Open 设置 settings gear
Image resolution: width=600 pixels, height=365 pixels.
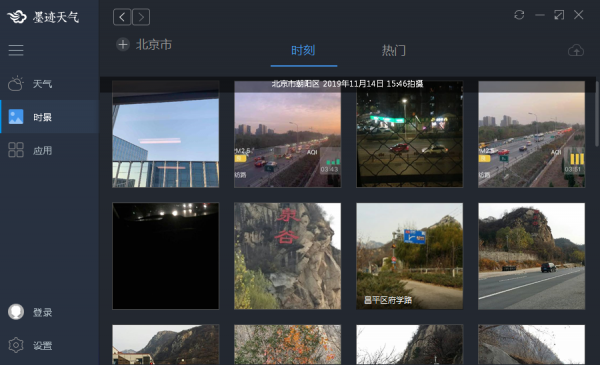pyautogui.click(x=16, y=345)
